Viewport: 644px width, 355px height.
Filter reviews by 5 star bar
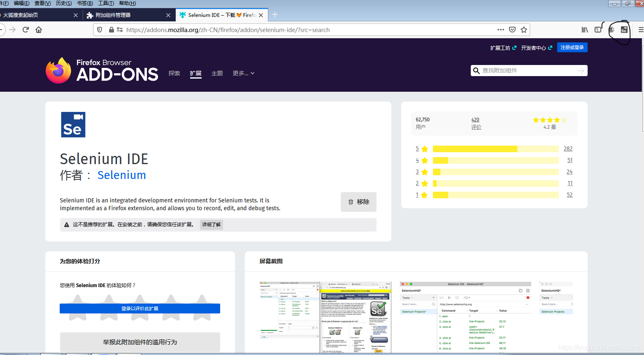[496, 149]
